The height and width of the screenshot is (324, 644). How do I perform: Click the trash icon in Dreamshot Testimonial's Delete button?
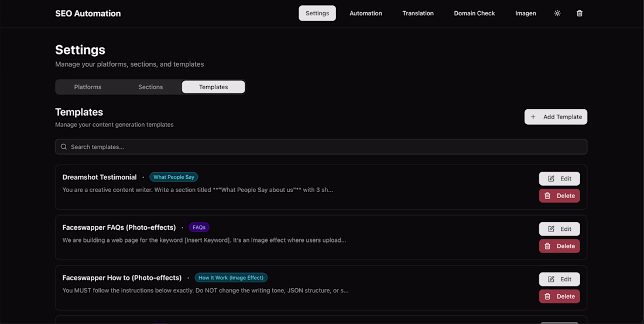[547, 196]
